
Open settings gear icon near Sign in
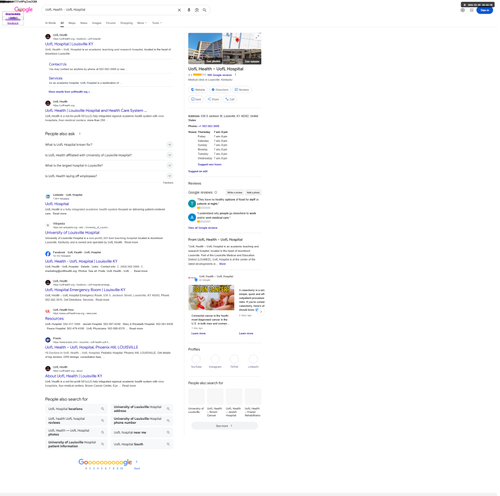point(463,10)
